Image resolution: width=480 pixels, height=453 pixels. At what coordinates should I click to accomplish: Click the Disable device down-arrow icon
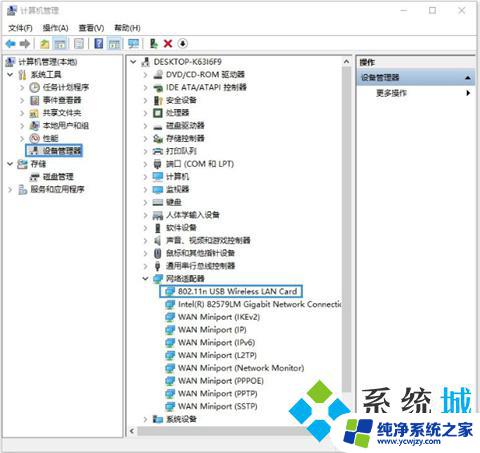(183, 44)
